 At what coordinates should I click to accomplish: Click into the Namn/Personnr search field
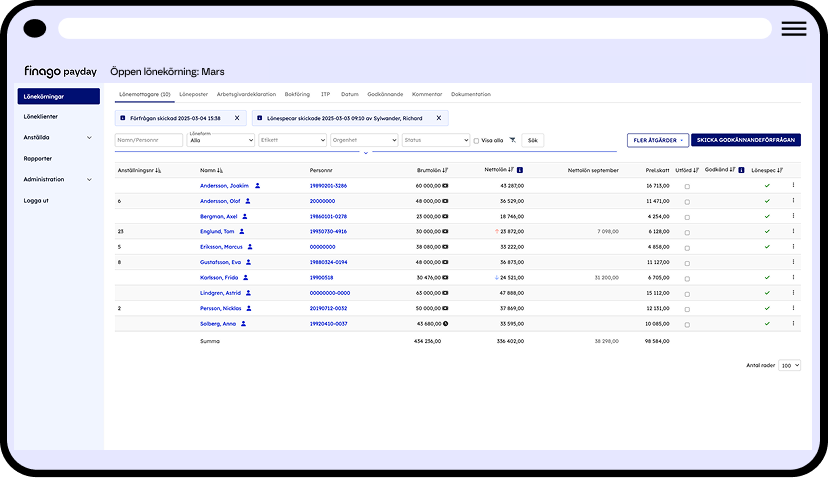148,141
